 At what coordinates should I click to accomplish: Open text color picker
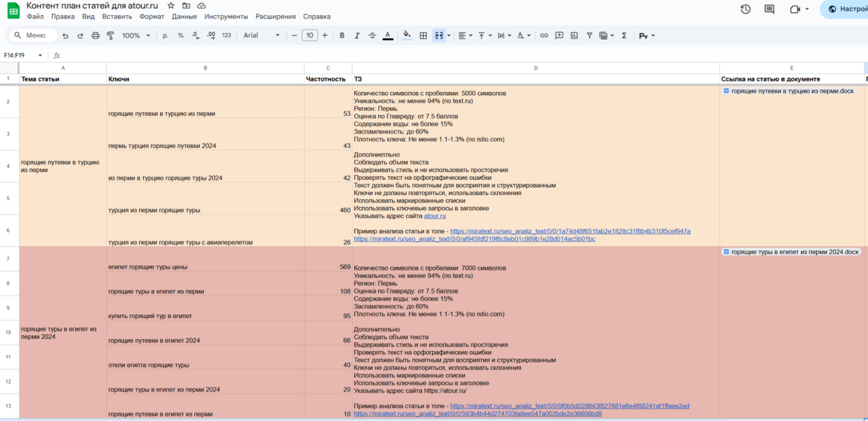coord(388,36)
